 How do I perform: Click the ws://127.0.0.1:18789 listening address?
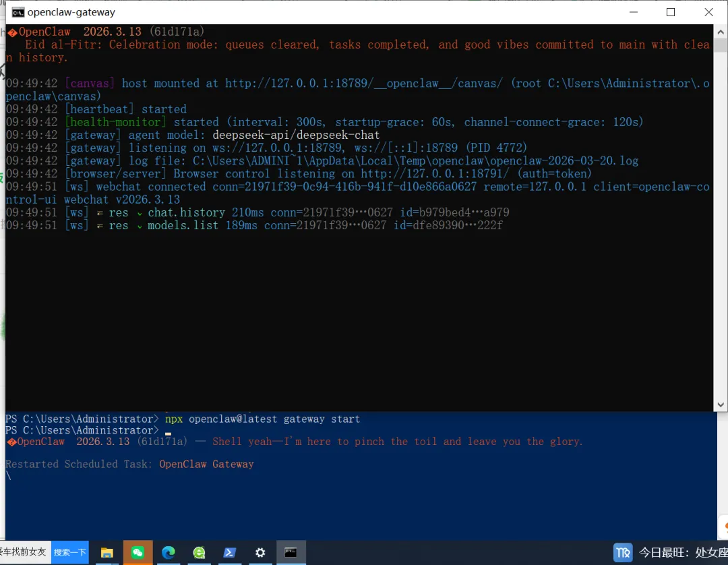click(278, 148)
